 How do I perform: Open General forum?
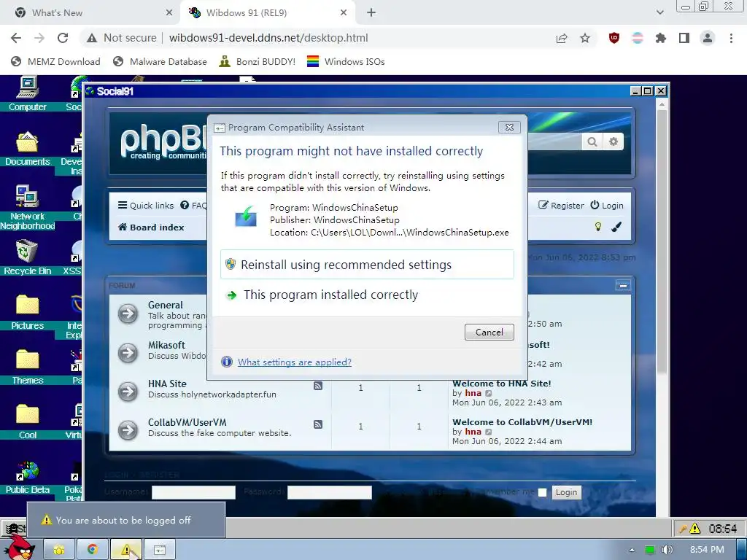(166, 306)
